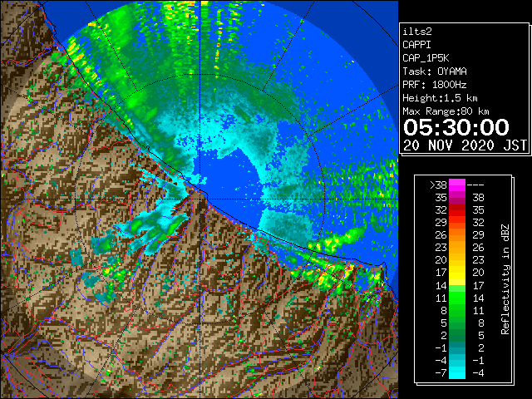The image size is (532, 399).
Task: Click the 'ilts2' site label
Action: click(x=417, y=32)
